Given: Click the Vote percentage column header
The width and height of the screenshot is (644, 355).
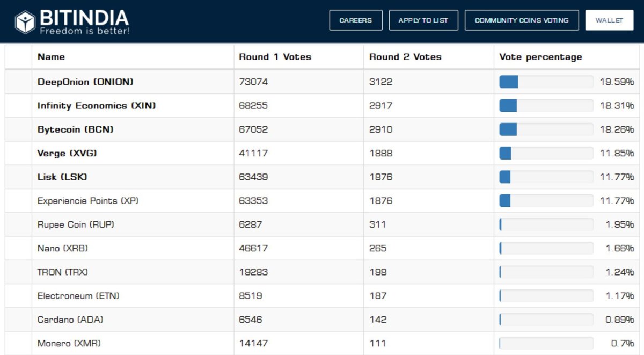Looking at the screenshot, I should point(540,57).
